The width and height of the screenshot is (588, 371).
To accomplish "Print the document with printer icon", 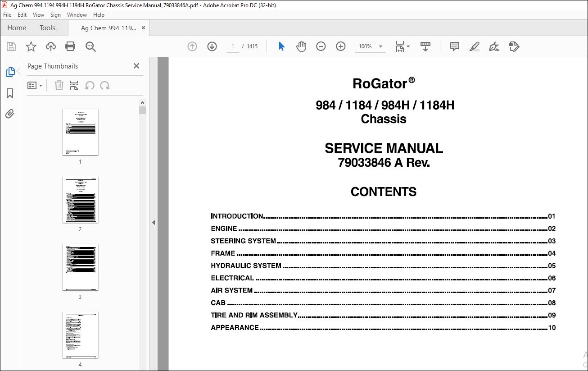I will 70,46.
